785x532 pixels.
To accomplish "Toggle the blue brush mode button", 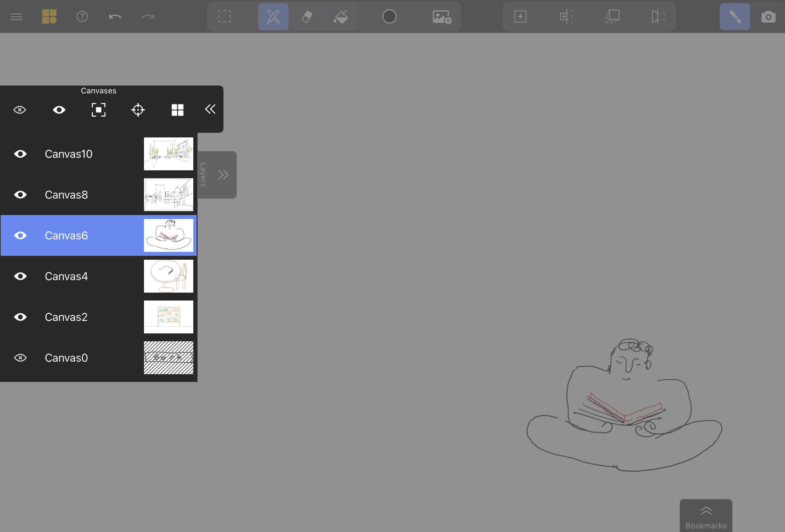I will tap(735, 16).
